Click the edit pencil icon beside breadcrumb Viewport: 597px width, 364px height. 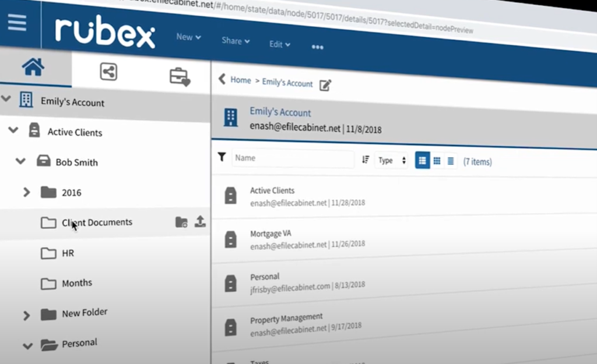(325, 86)
